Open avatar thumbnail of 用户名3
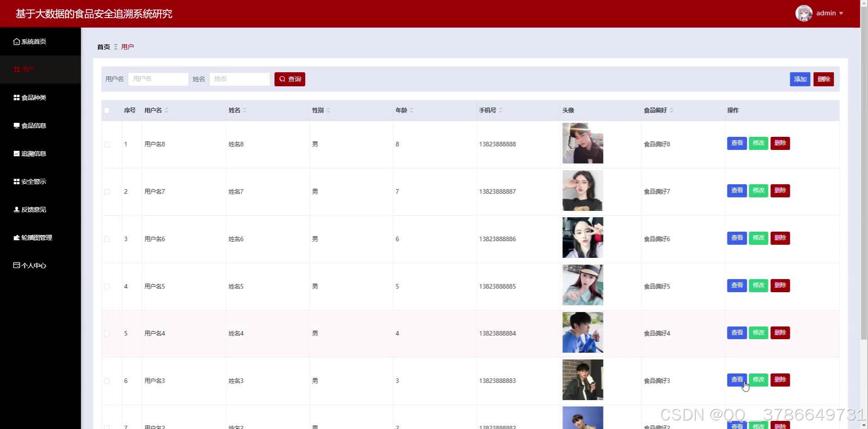Image resolution: width=868 pixels, height=429 pixels. pyautogui.click(x=583, y=380)
